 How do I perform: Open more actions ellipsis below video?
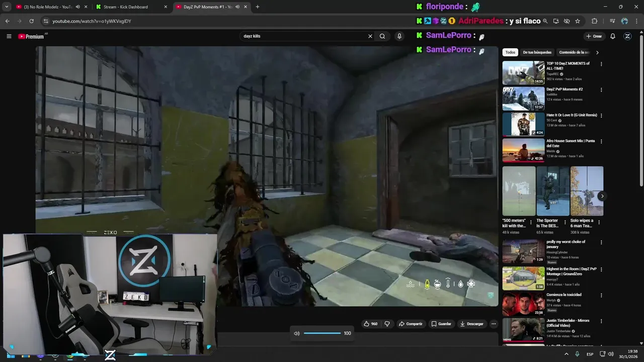pos(494,324)
